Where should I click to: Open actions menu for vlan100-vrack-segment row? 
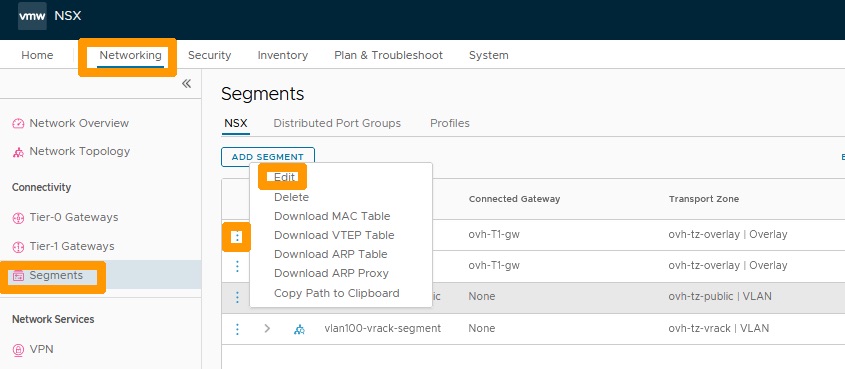click(237, 329)
